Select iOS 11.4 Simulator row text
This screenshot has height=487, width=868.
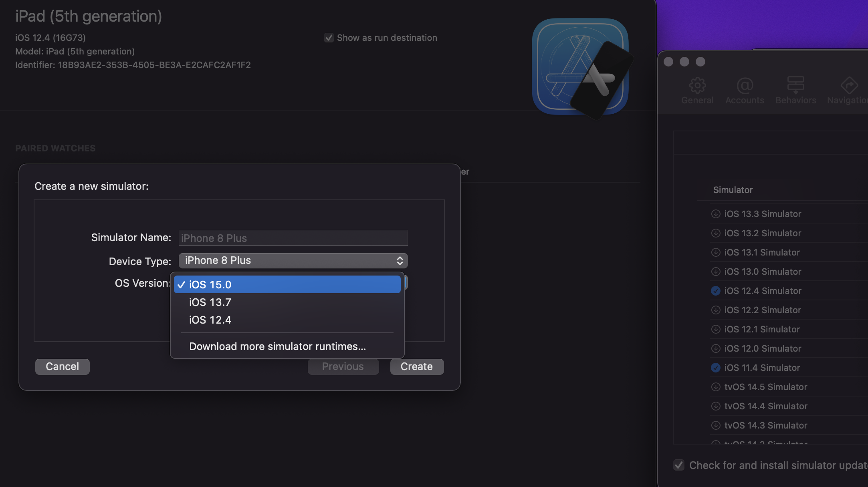[762, 368]
